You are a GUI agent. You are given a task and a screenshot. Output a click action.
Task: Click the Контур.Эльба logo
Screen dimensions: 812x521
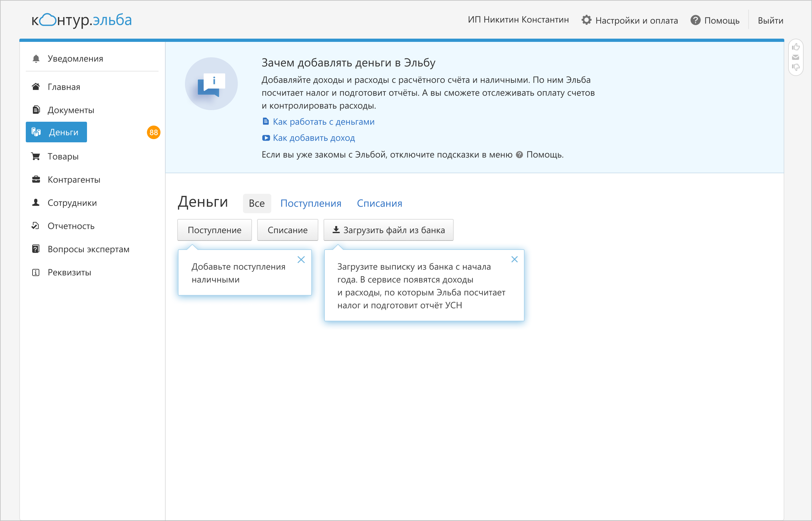coord(82,20)
